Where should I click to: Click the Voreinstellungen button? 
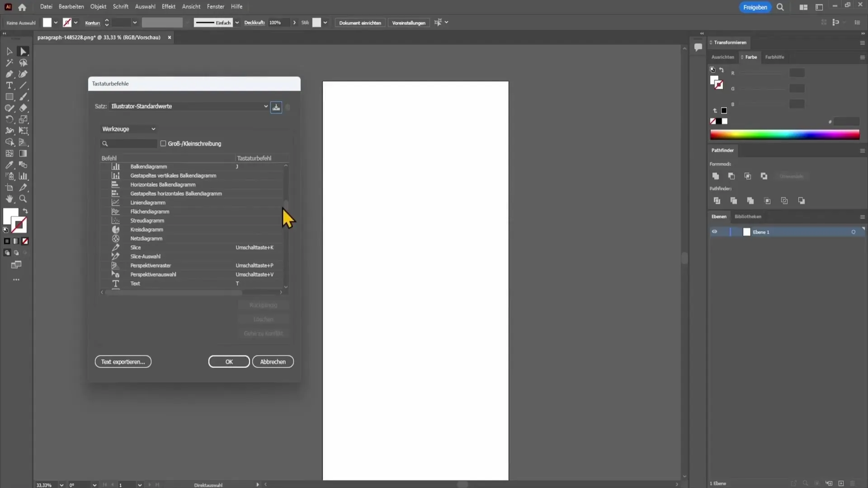409,23
